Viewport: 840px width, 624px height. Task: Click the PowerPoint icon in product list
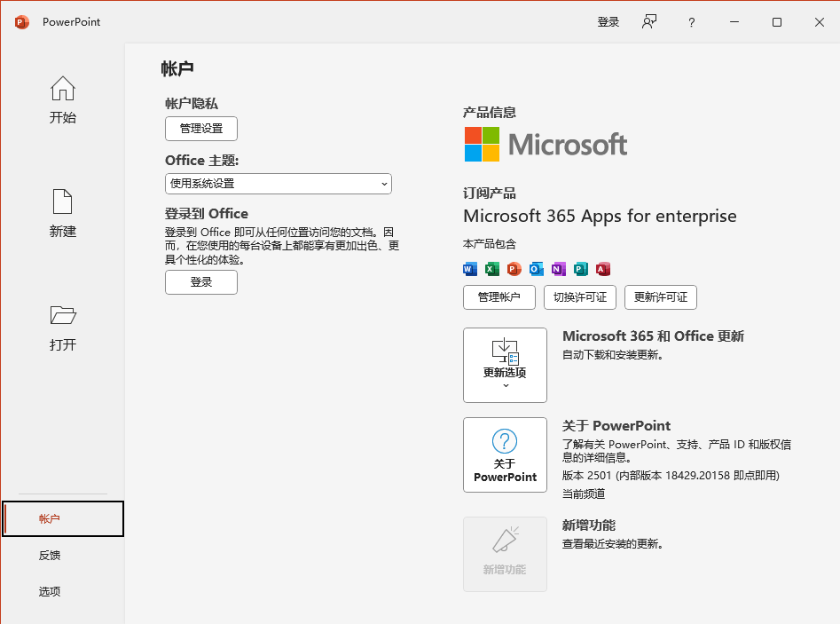[x=514, y=269]
